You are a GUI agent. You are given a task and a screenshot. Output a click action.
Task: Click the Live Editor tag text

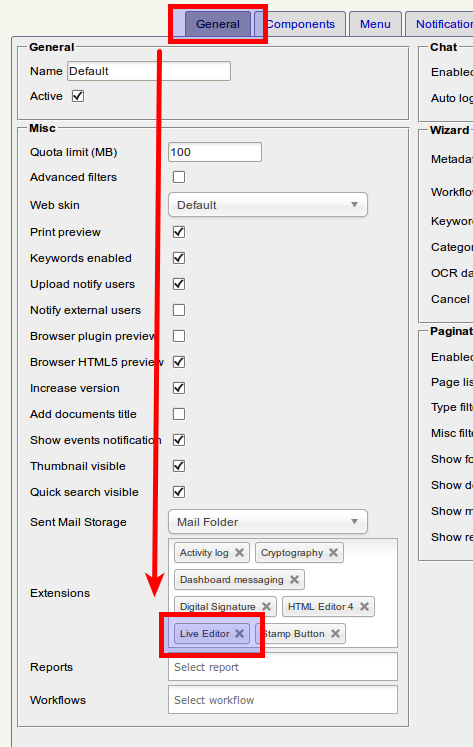click(204, 634)
